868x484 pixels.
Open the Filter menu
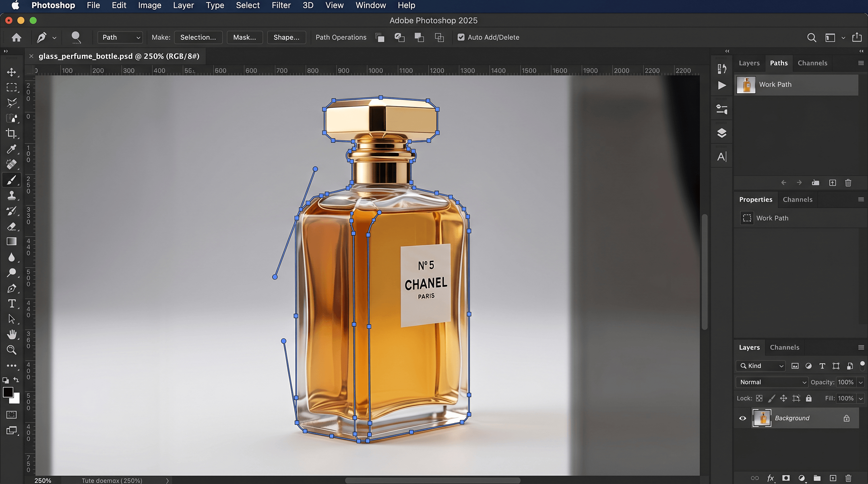tap(281, 5)
